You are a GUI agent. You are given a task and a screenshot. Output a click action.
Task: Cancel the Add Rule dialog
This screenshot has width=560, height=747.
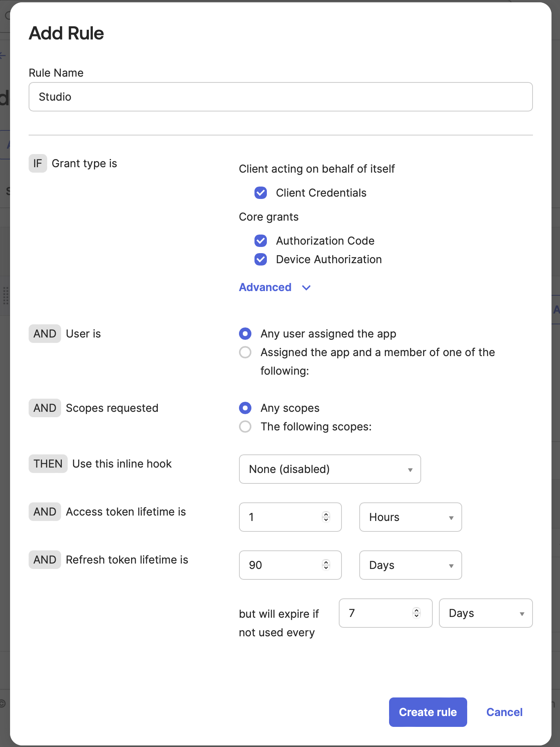pos(504,712)
